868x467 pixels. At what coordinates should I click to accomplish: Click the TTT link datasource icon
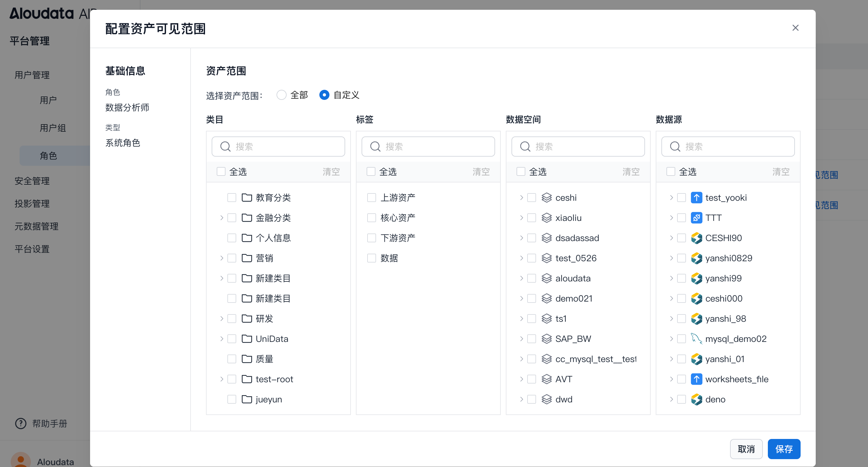click(x=696, y=218)
